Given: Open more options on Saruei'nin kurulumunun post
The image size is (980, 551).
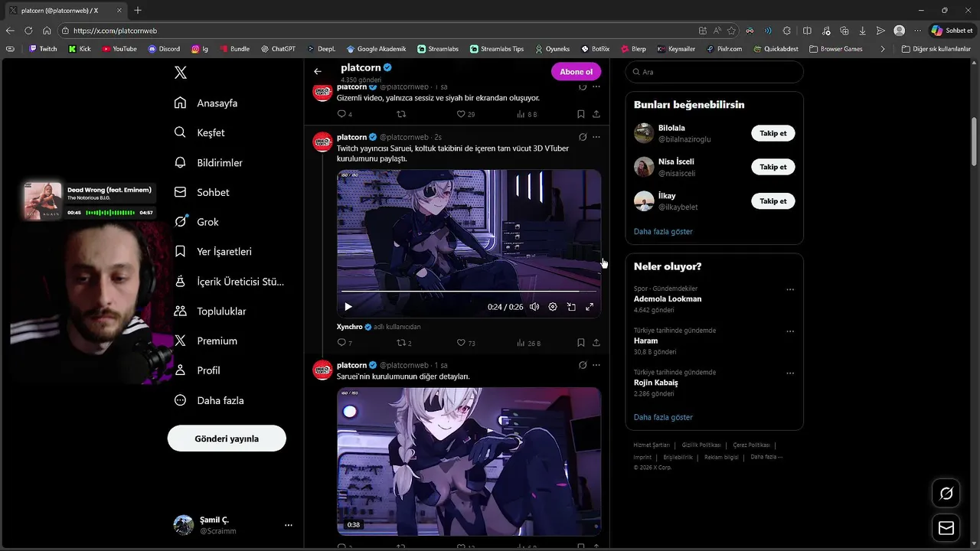Looking at the screenshot, I should pos(596,365).
